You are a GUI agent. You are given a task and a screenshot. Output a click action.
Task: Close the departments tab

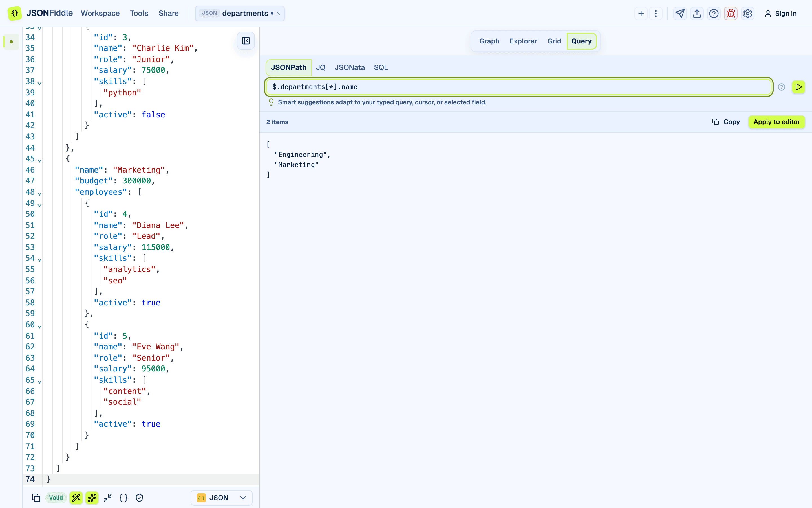[x=278, y=14]
